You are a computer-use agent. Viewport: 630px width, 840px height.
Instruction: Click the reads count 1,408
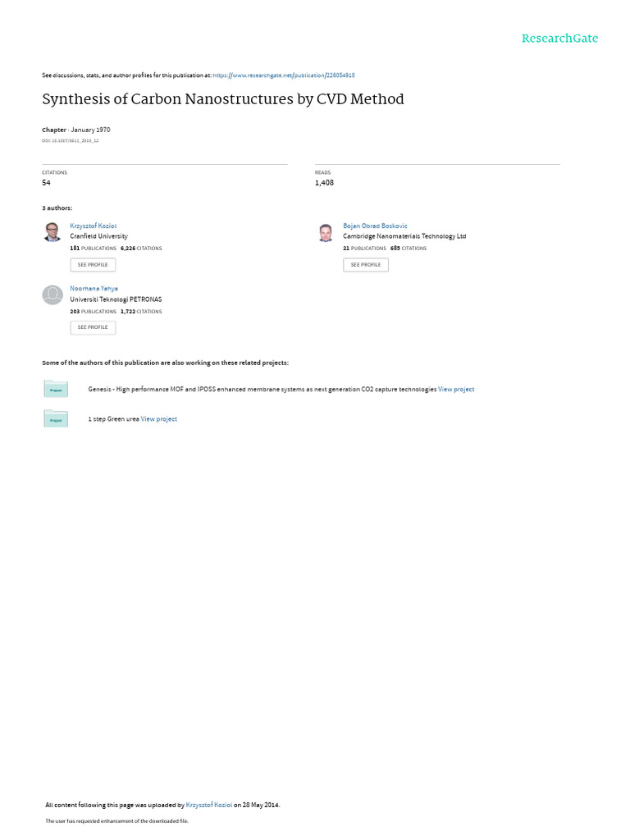pos(324,183)
